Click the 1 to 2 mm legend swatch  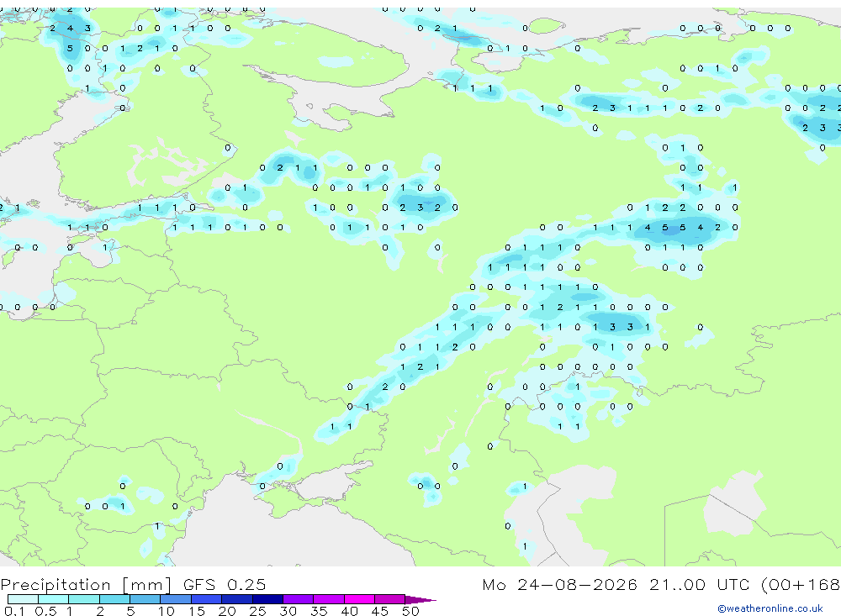[x=83, y=599]
